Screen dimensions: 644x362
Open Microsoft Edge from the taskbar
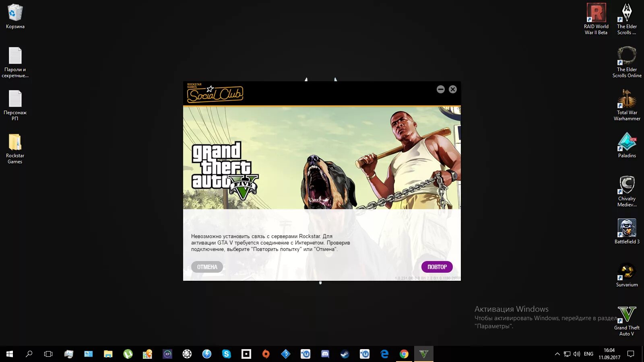pyautogui.click(x=384, y=354)
